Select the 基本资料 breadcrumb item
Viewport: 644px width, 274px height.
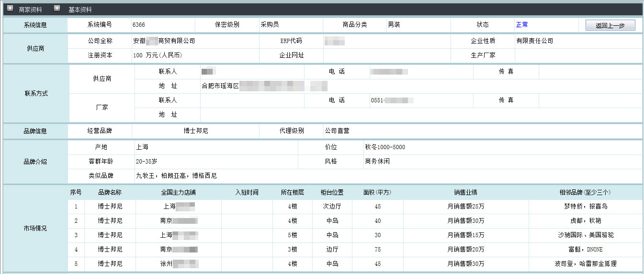pyautogui.click(x=80, y=10)
